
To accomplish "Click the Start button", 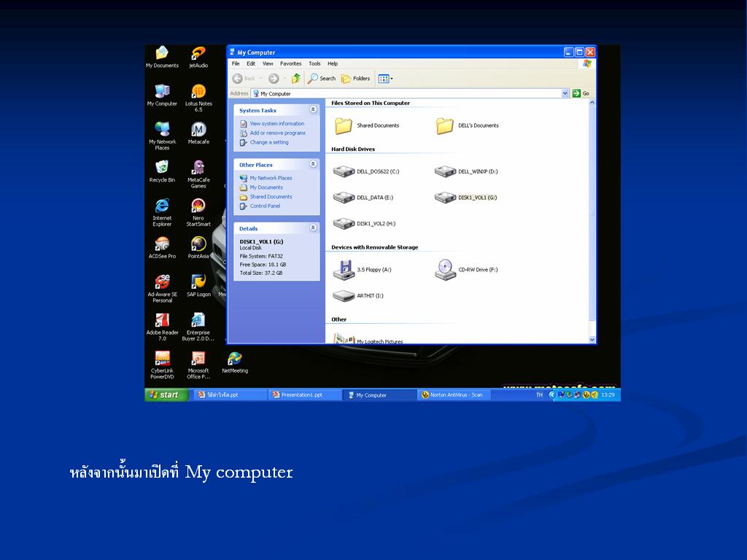I will (166, 394).
